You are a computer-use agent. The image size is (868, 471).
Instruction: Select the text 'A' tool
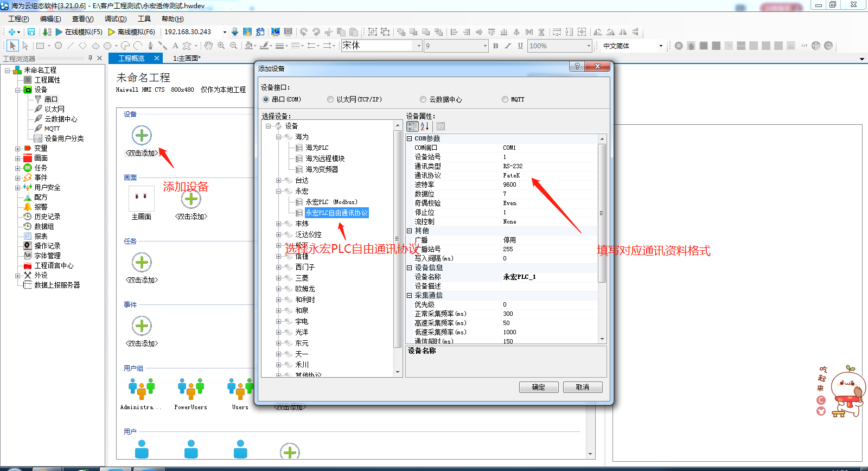(175, 46)
